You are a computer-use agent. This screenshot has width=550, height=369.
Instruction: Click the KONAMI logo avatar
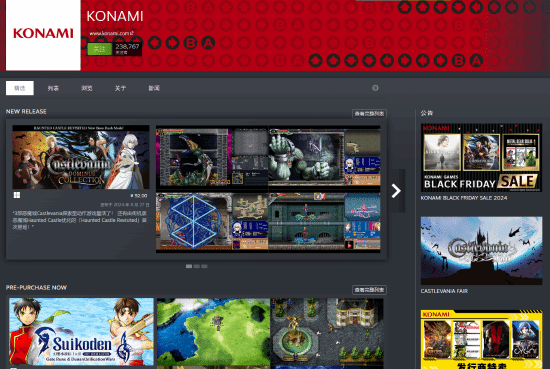[x=43, y=35]
